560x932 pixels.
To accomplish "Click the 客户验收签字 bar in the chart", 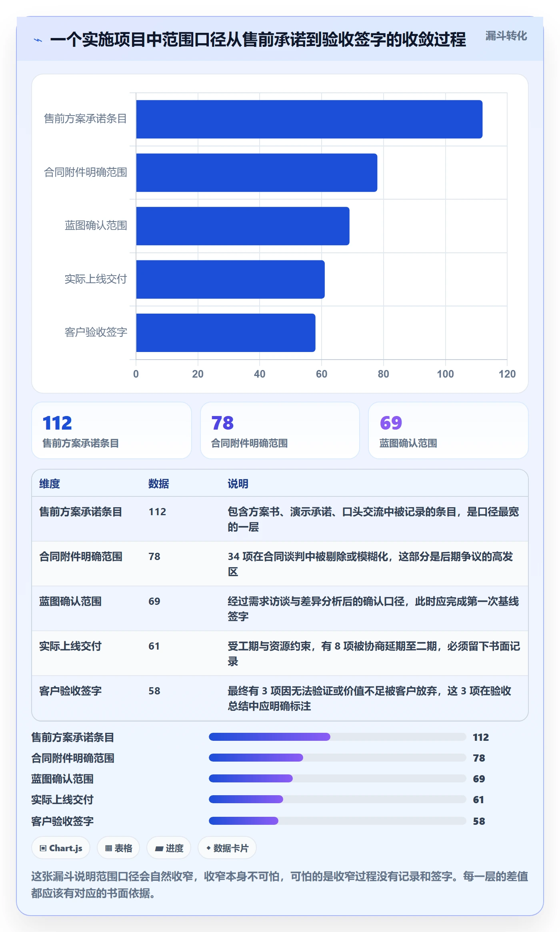I will pos(226,333).
